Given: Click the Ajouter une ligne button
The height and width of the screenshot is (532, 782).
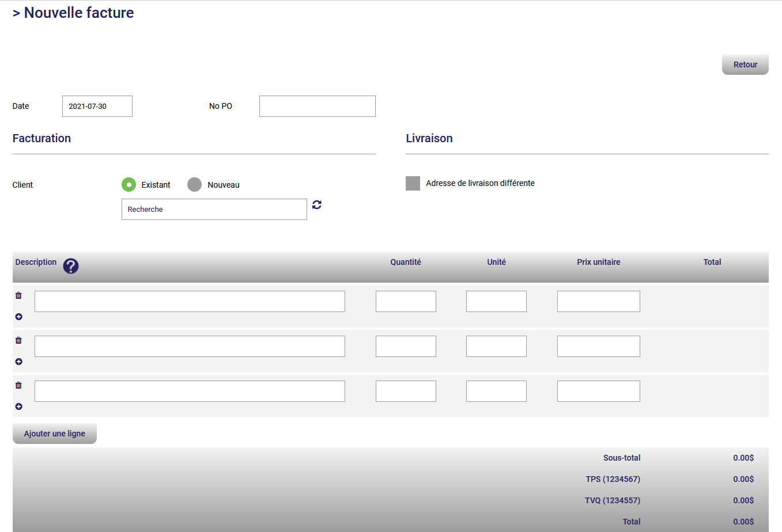Looking at the screenshot, I should point(55,434).
